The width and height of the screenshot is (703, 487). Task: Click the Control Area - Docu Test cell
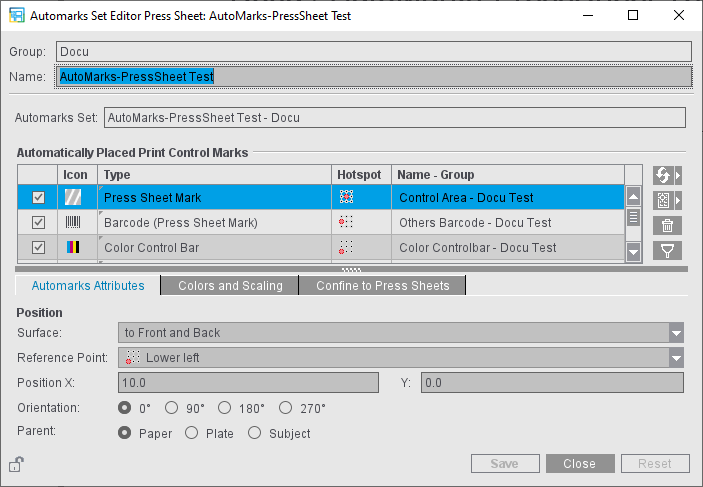[508, 197]
